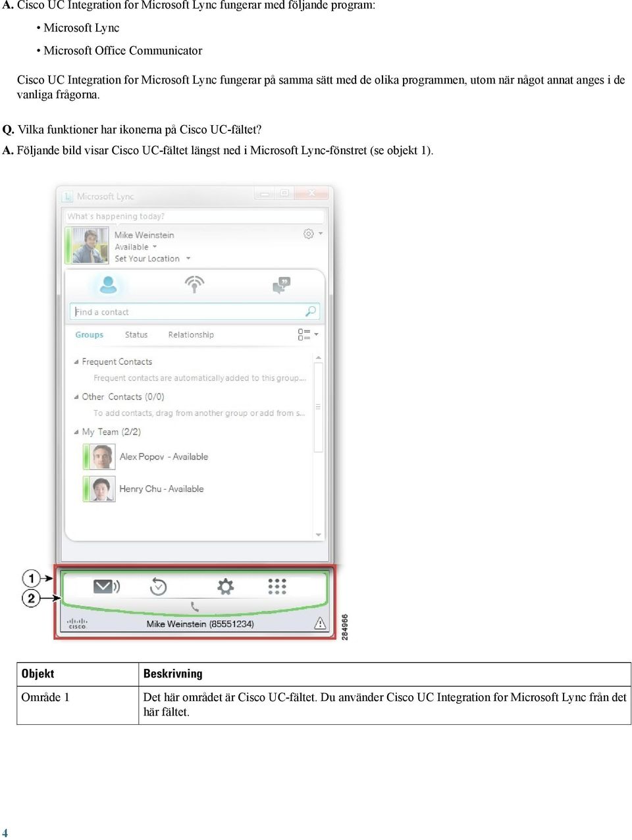Open the Lync Contacts view icon
The width and height of the screenshot is (632, 840).
(108, 285)
